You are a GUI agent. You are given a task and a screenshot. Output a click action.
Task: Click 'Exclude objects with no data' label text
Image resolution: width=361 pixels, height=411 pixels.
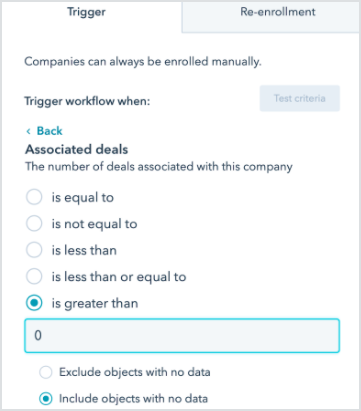135,372
